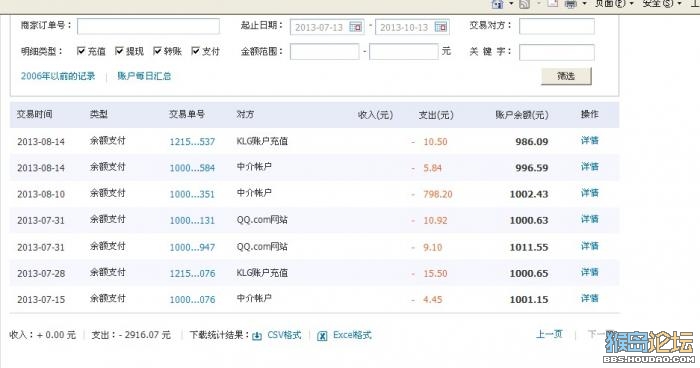The width and height of the screenshot is (700, 368).
Task: View 详情 for the 10.92 payment row
Action: [x=590, y=219]
